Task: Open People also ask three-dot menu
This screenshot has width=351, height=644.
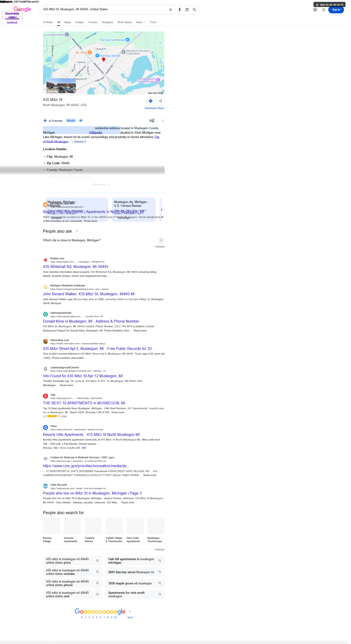Action: (x=77, y=231)
